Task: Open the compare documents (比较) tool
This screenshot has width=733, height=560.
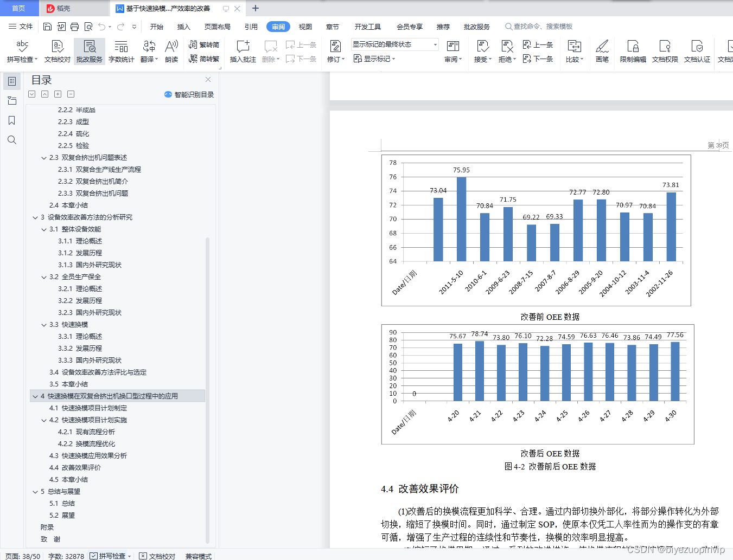Action: pyautogui.click(x=574, y=52)
